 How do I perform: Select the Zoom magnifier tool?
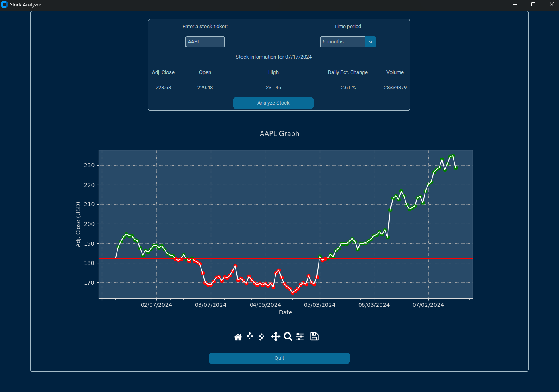(288, 337)
